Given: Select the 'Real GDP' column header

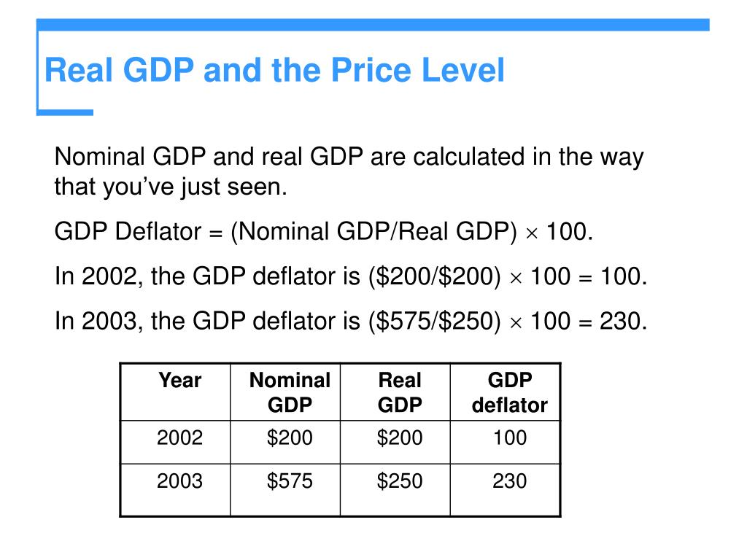Looking at the screenshot, I should [395, 392].
